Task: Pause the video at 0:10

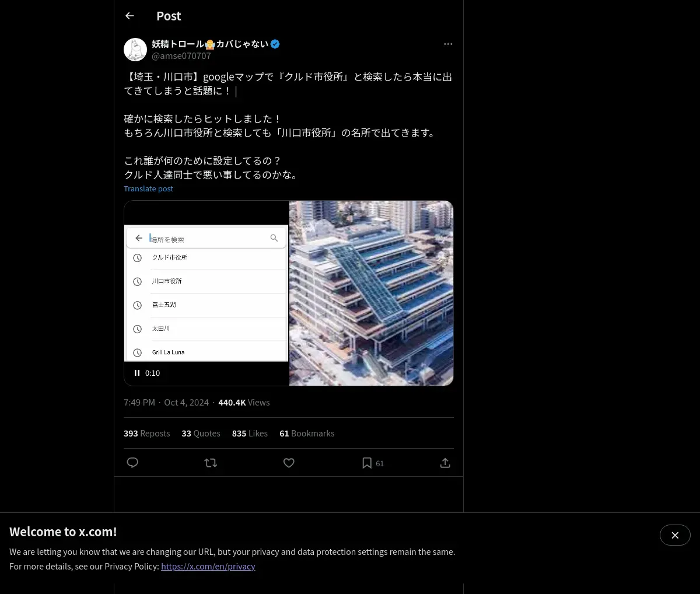Action: pos(137,373)
